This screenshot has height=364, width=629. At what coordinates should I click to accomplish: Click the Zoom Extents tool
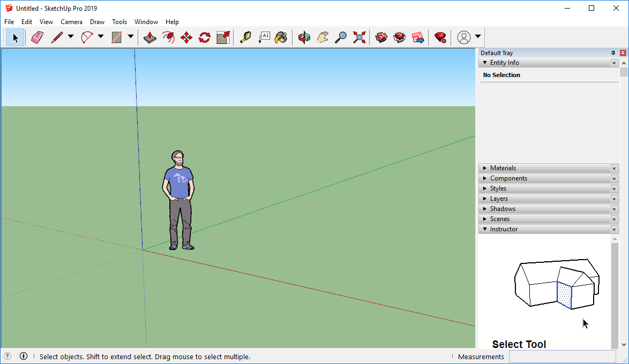click(359, 37)
